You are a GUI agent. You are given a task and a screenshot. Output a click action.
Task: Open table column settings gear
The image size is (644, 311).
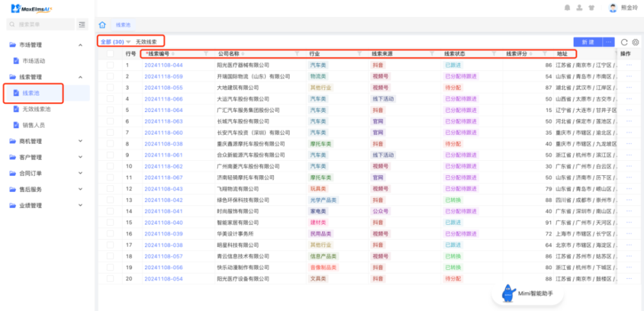click(x=636, y=42)
